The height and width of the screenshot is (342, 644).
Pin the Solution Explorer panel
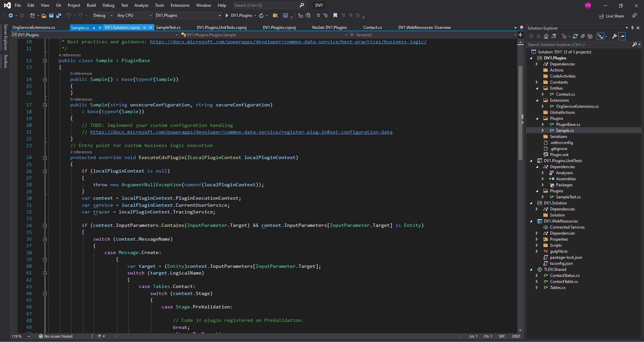tap(632, 28)
